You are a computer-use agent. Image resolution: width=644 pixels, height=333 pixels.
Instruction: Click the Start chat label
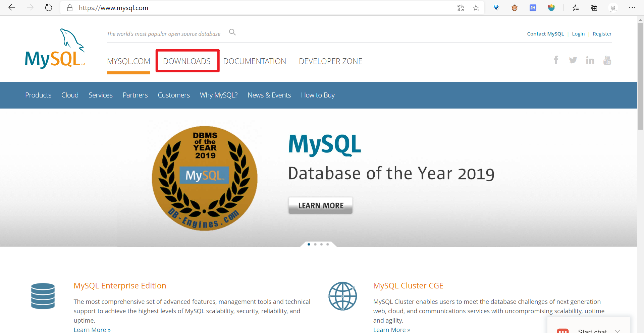pos(592,331)
